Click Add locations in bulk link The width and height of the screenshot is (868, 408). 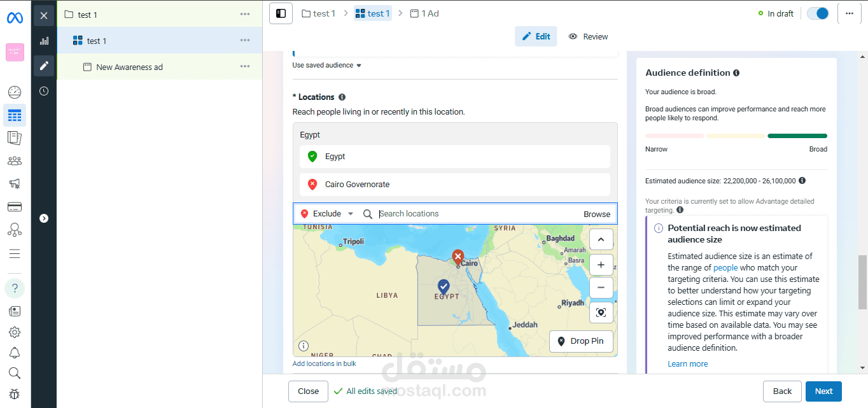coord(324,363)
